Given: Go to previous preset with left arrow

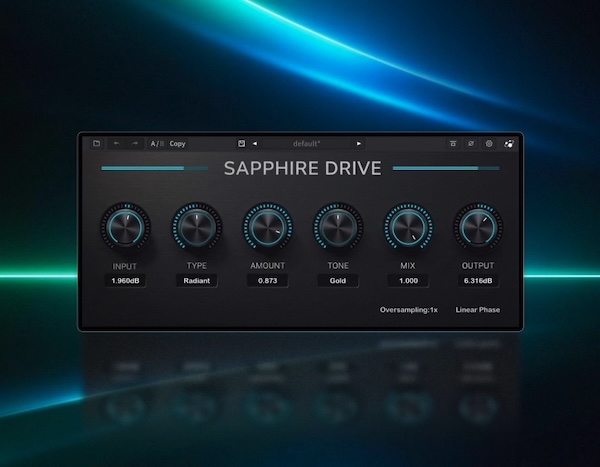Looking at the screenshot, I should tap(255, 144).
